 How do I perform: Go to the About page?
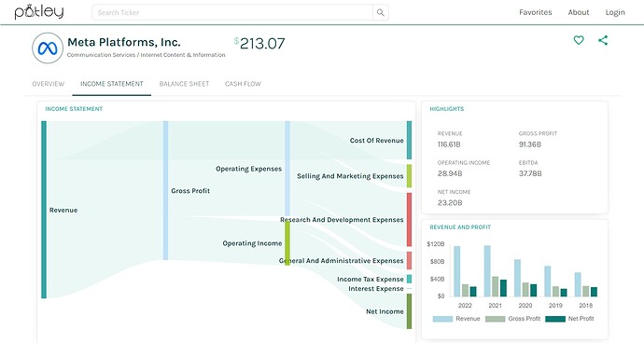pyautogui.click(x=579, y=12)
